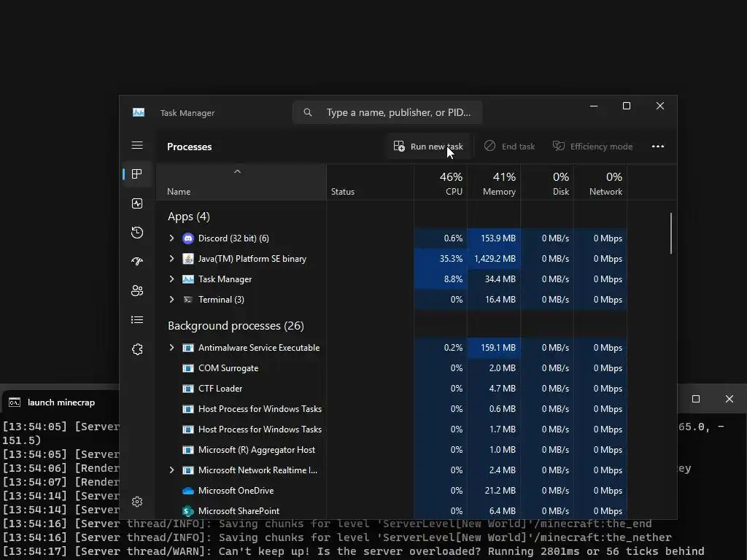Sort processes by Network column
Viewport: 747px width, 560px height.
[x=601, y=183]
